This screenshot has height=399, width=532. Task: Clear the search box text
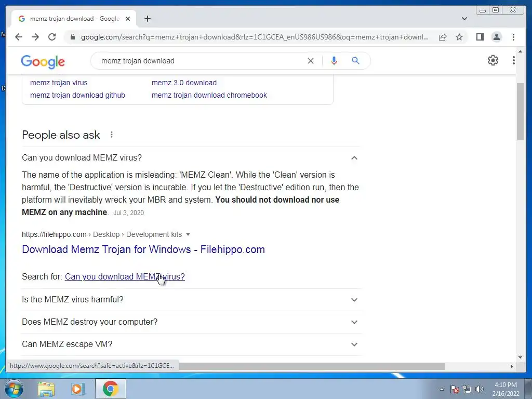click(311, 61)
